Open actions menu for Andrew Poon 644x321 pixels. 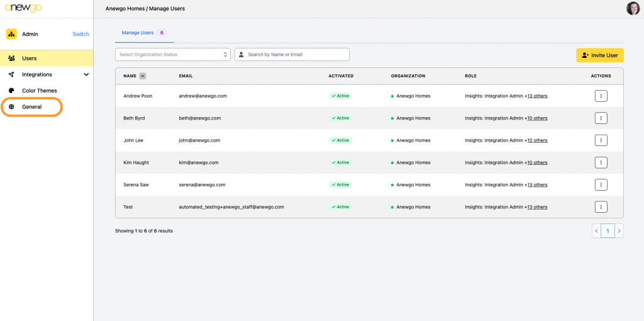(601, 96)
